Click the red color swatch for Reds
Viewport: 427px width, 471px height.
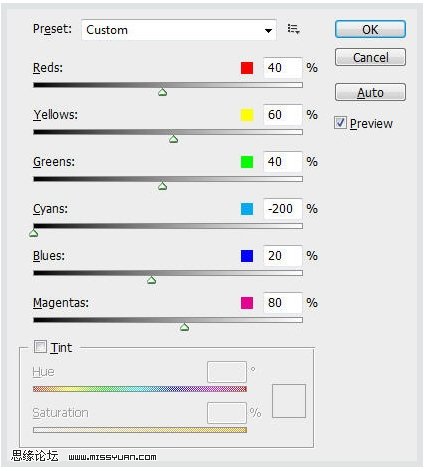coord(247,68)
